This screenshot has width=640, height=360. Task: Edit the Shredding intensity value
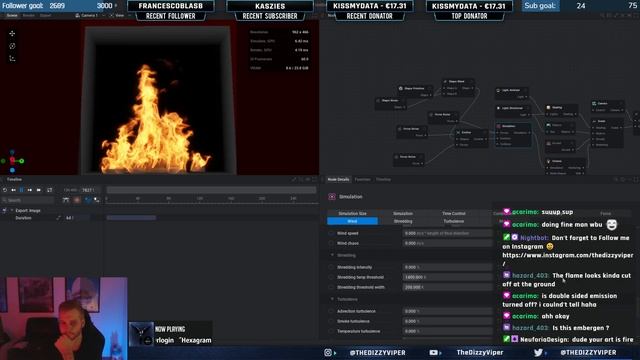[447, 267]
